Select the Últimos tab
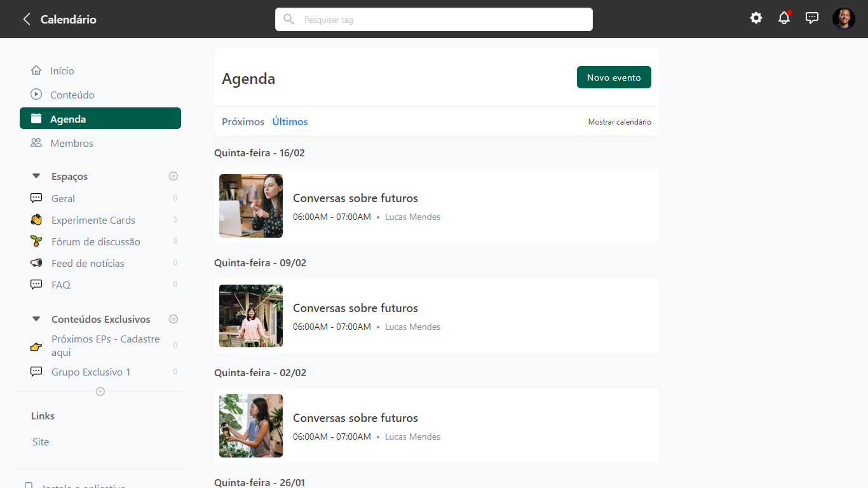 coord(290,121)
